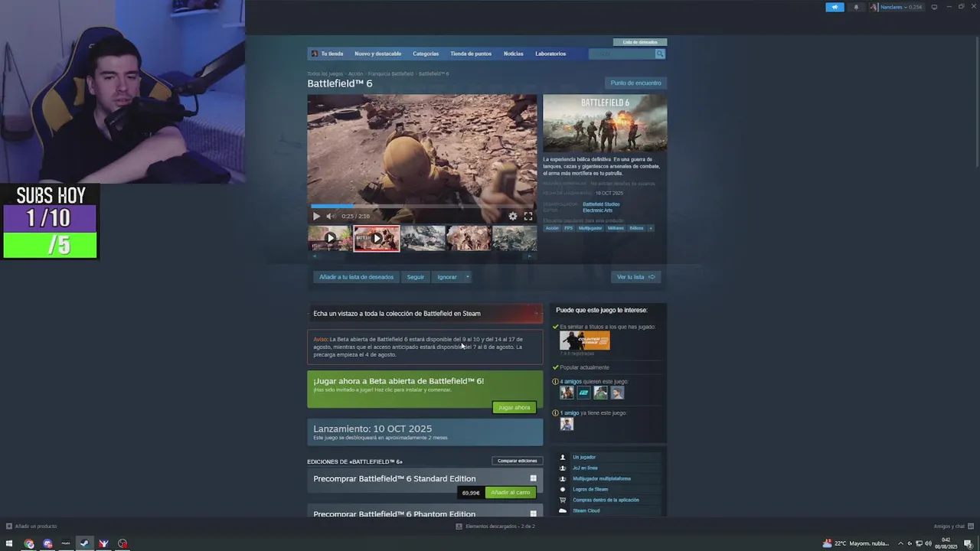The image size is (980, 551).
Task: Click the Acción tag
Action: click(x=552, y=228)
